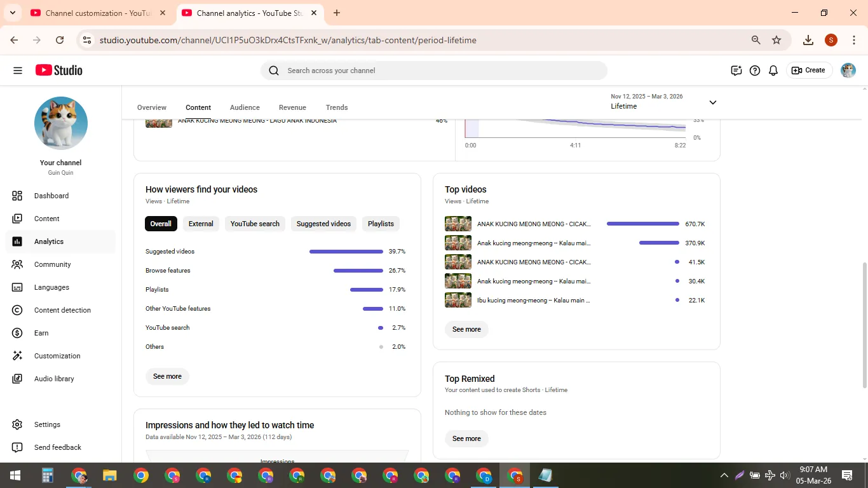This screenshot has height=488, width=868.
Task: Open top video with 670.7K views
Action: pyautogui.click(x=575, y=224)
